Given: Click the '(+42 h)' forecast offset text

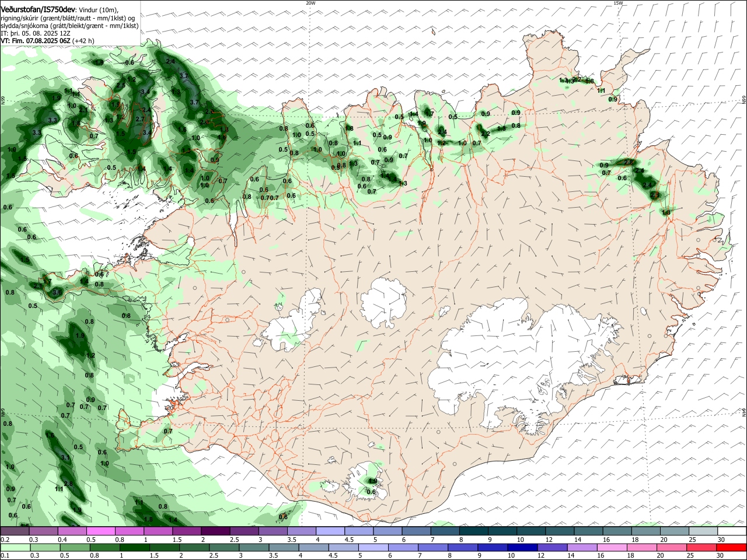Looking at the screenshot, I should click(x=84, y=41).
